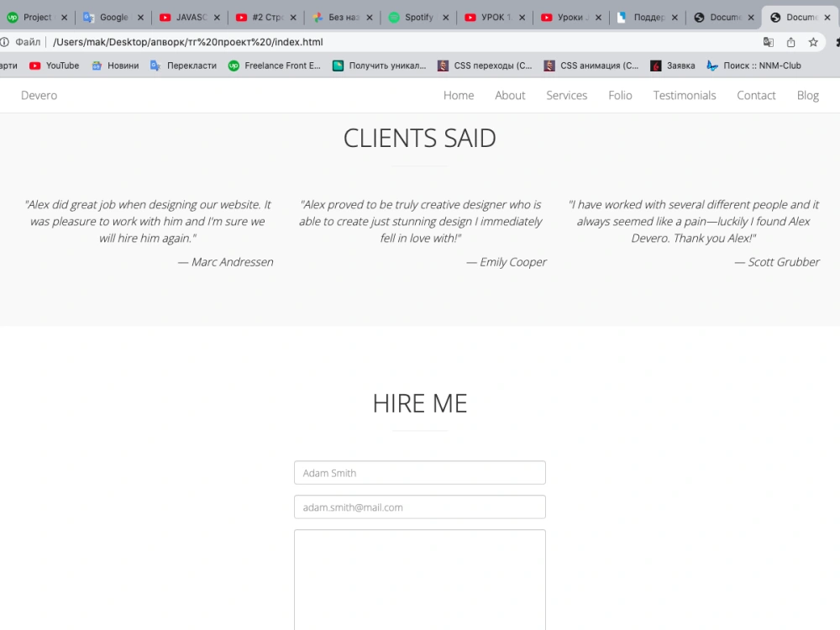Viewport: 840px width, 630px height.
Task: Click the share icon in the address bar
Action: (790, 40)
